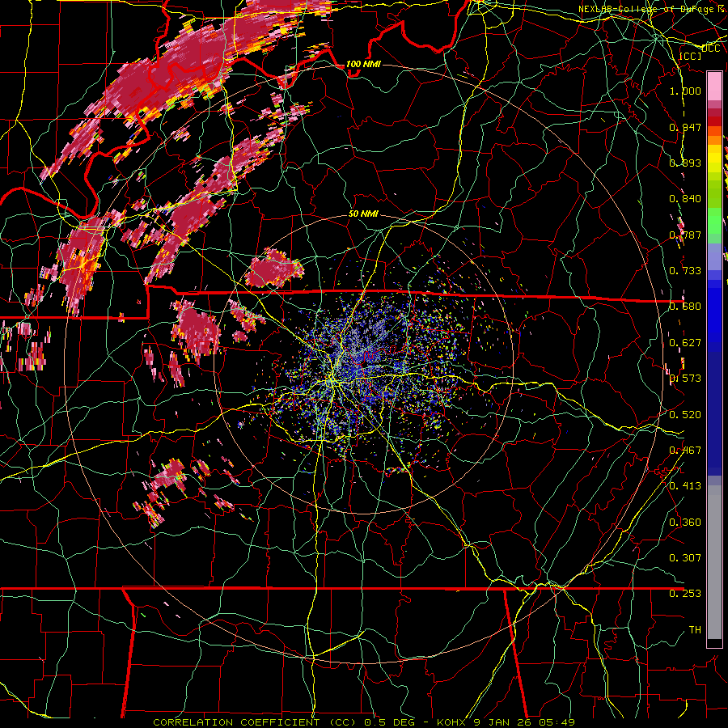Click the 1.000 value on the CC scale
Image resolution: width=728 pixels, height=728 pixels.
tap(685, 91)
